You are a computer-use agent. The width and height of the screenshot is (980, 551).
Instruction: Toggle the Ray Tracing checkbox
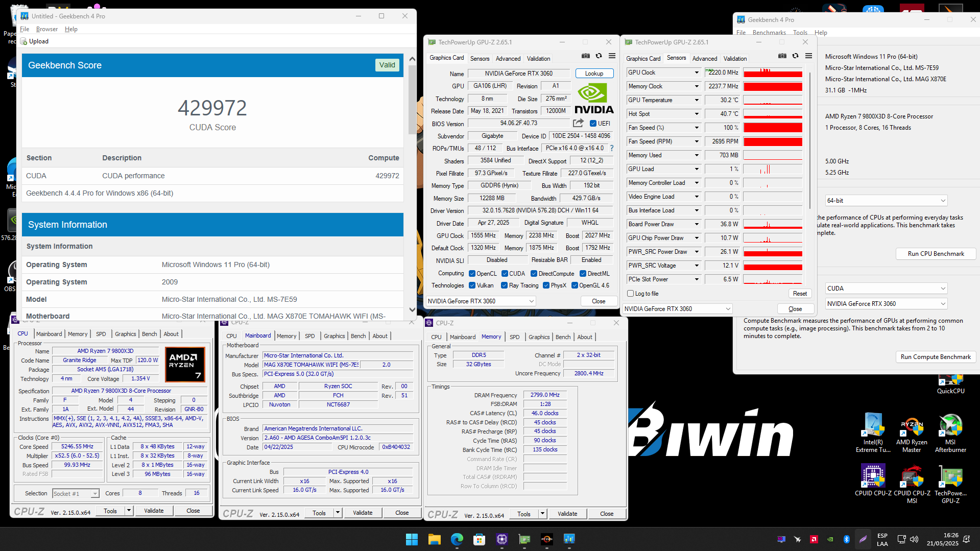(505, 285)
